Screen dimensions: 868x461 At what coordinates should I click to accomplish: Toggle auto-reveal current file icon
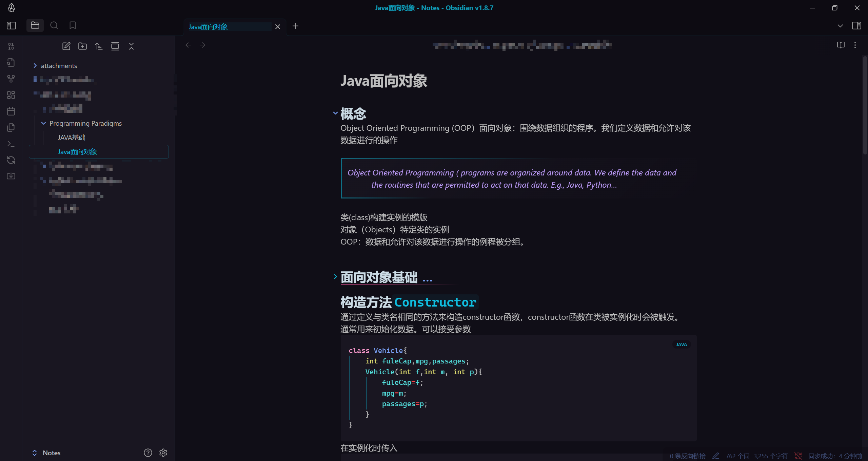pyautogui.click(x=115, y=46)
